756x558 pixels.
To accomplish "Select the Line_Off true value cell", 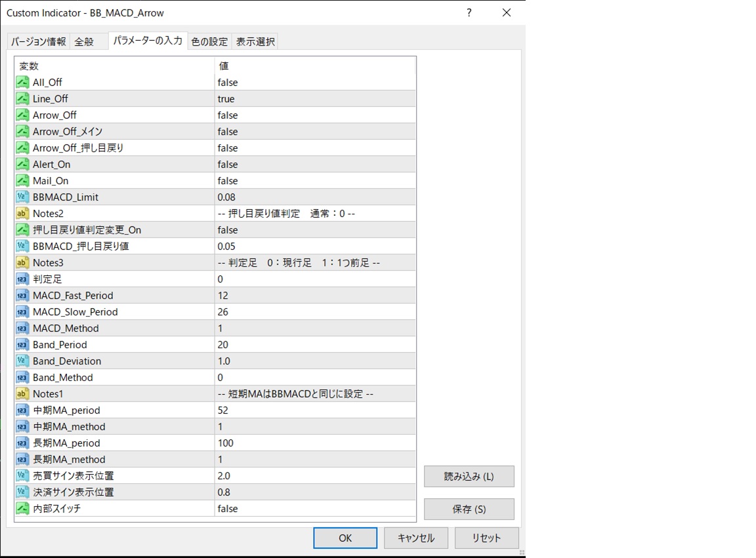I will [x=315, y=98].
